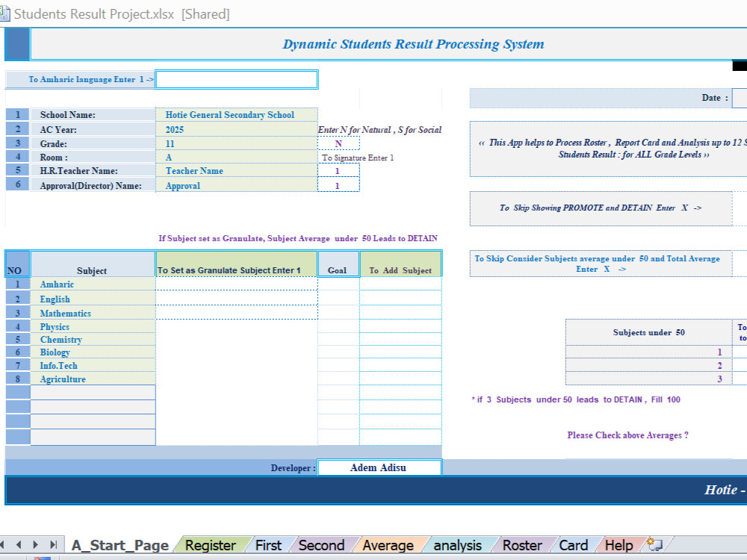Click the Goal column header
Viewport: 747px width, 560px height.
click(x=338, y=264)
